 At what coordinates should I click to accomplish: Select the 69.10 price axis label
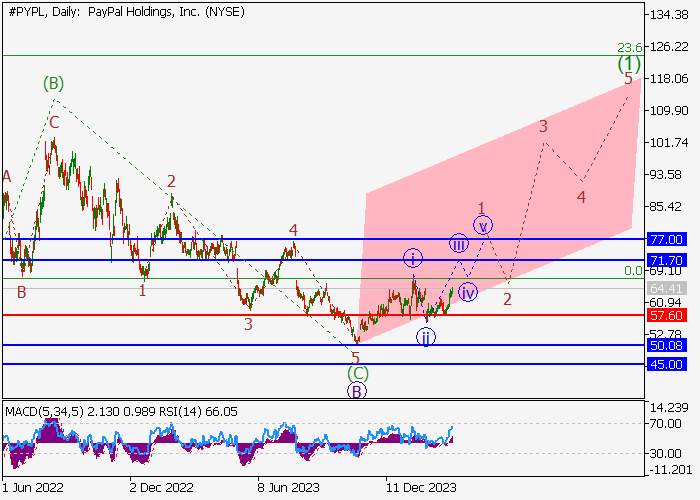coord(666,271)
